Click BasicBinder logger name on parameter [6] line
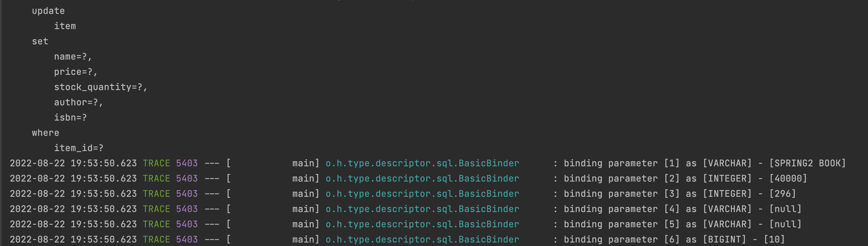 (422, 240)
